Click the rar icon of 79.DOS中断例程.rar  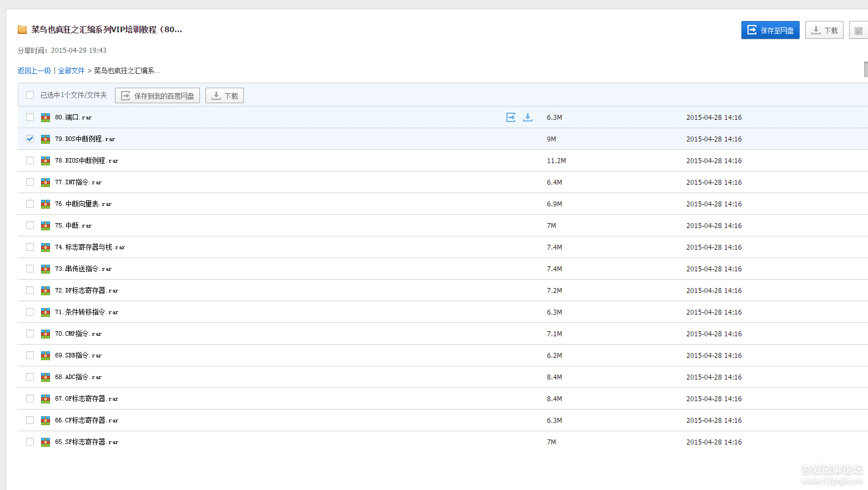(x=46, y=139)
